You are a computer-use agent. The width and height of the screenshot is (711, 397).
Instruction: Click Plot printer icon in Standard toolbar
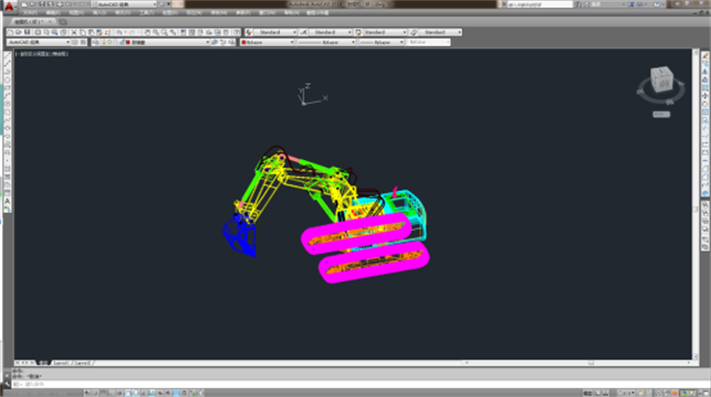coord(38,32)
